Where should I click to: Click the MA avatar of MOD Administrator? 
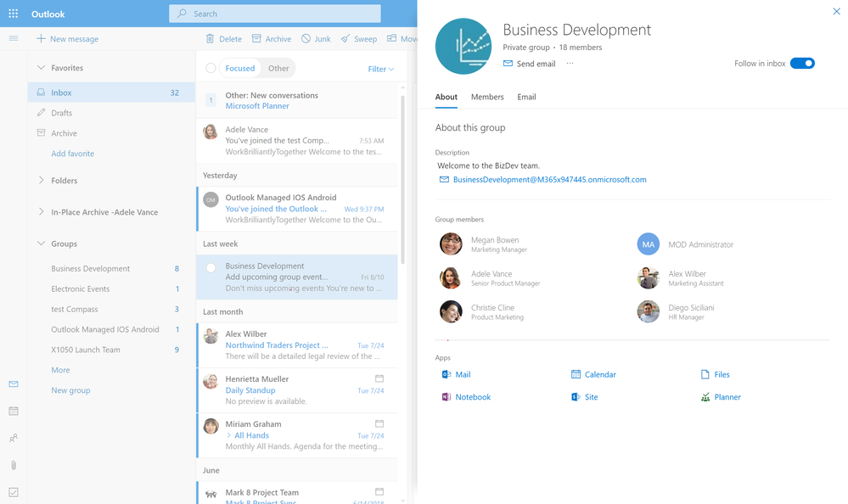pyautogui.click(x=648, y=244)
